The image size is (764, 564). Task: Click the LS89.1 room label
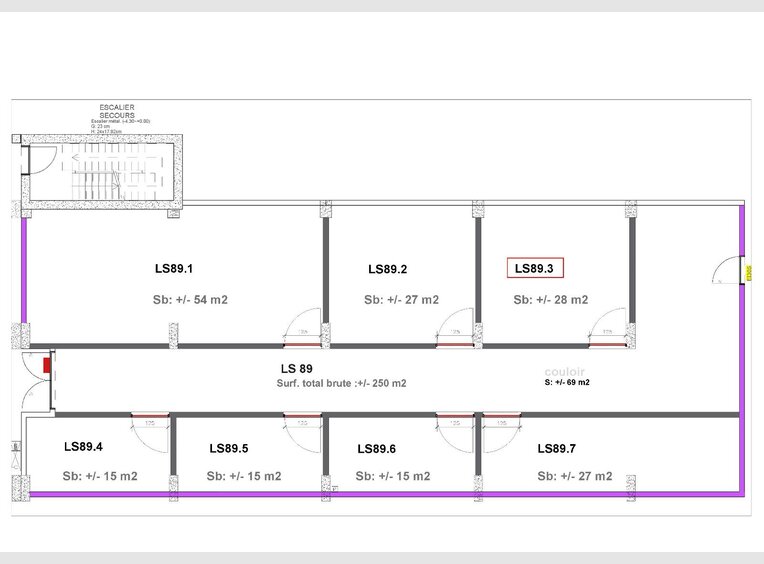(173, 268)
